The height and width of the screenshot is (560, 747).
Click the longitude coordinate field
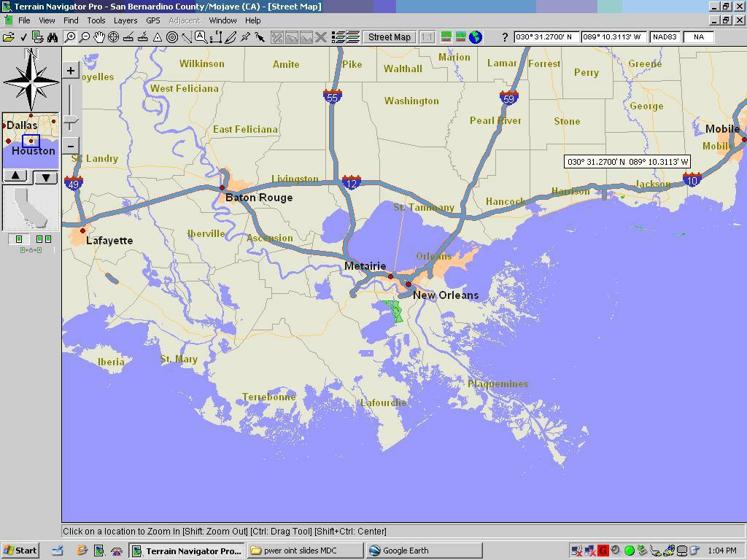point(614,37)
